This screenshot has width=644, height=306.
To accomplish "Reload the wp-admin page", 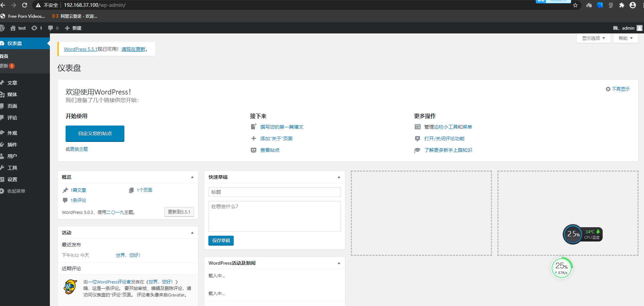I will 25,5.
